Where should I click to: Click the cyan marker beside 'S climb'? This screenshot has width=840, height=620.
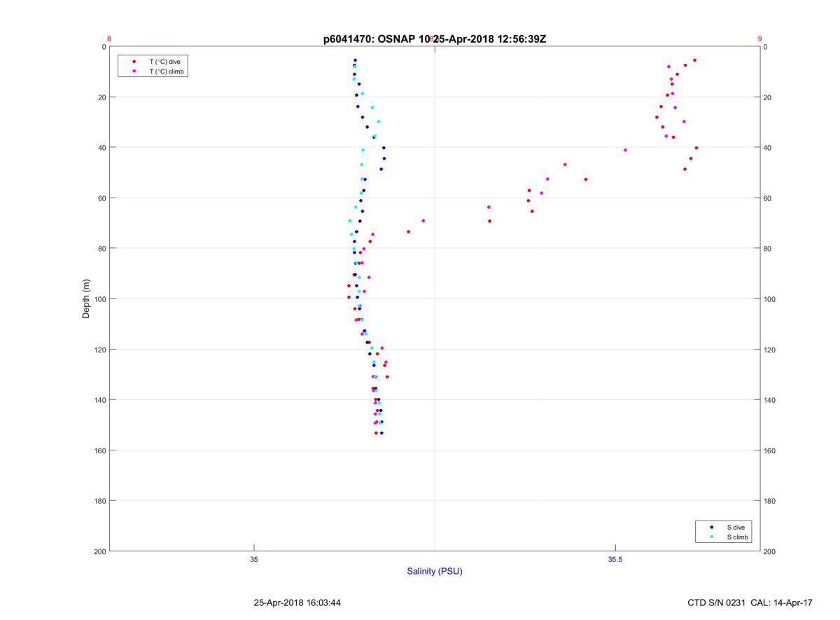pos(712,537)
